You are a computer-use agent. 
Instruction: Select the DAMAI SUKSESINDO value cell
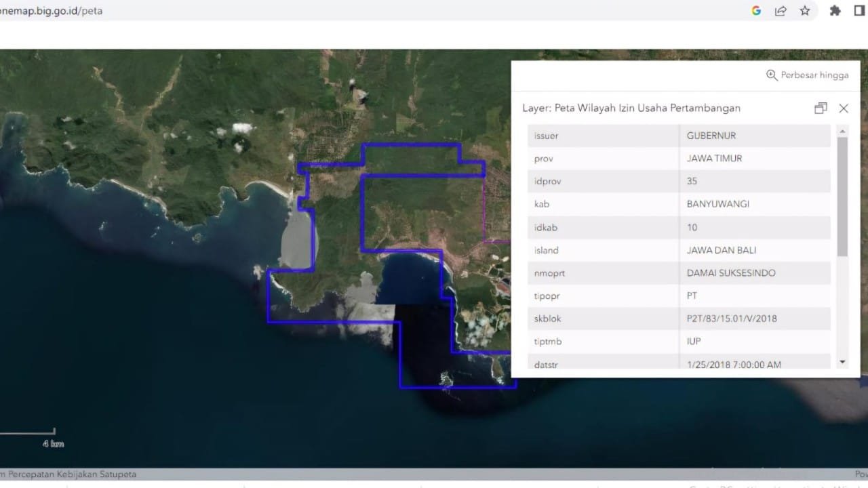tap(731, 273)
